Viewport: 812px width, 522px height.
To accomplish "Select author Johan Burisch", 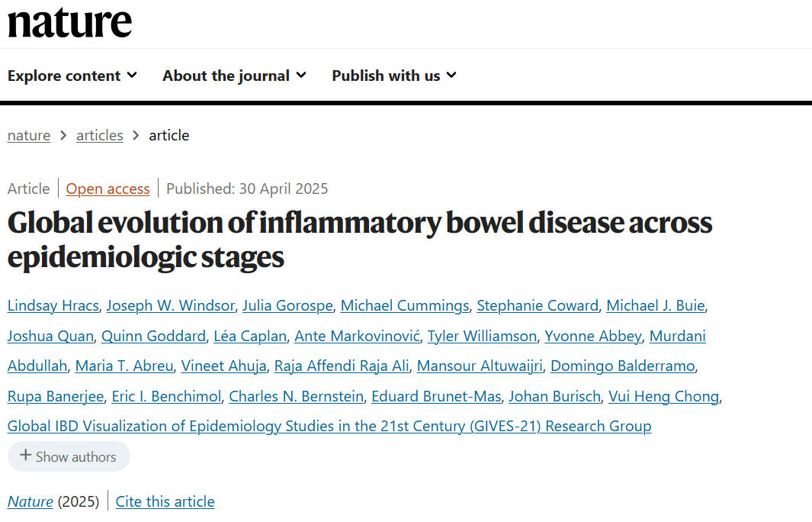I will coord(554,397).
